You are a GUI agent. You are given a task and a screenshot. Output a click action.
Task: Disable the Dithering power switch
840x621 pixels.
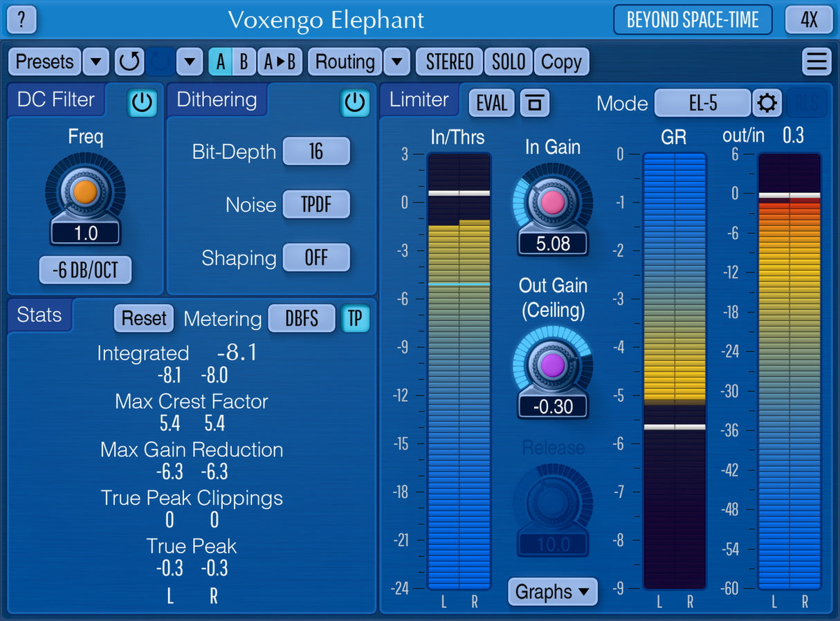pyautogui.click(x=354, y=104)
